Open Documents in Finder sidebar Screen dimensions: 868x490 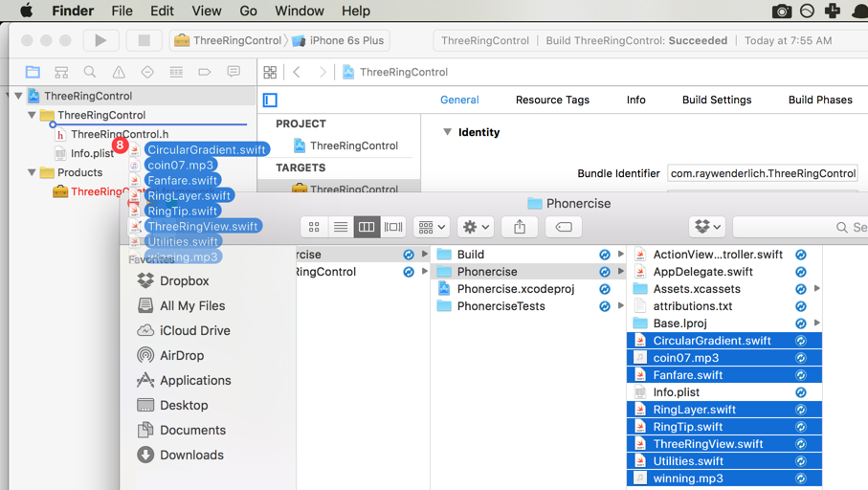click(x=181, y=431)
